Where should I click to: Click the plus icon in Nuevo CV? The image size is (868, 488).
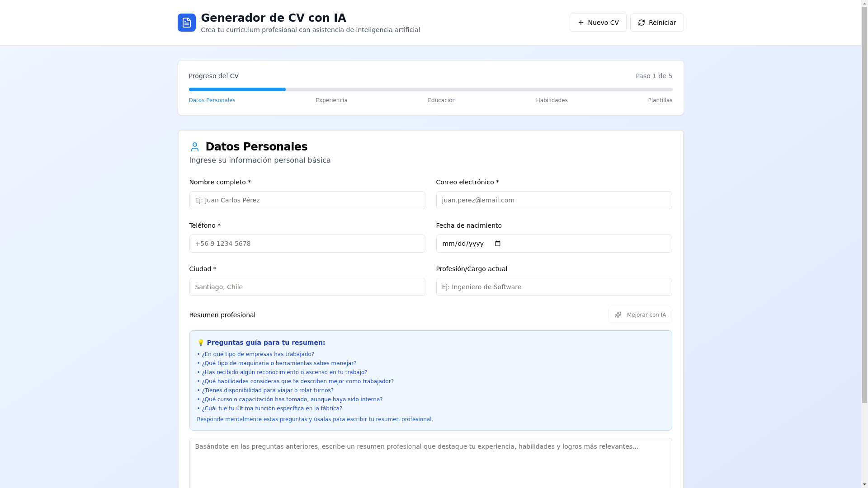(581, 23)
